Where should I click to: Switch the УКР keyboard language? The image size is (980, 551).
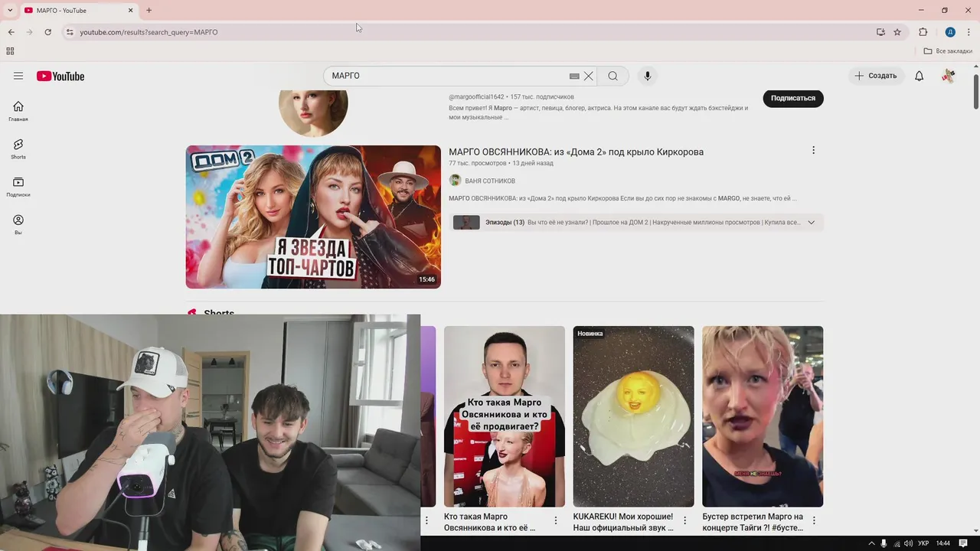click(923, 543)
